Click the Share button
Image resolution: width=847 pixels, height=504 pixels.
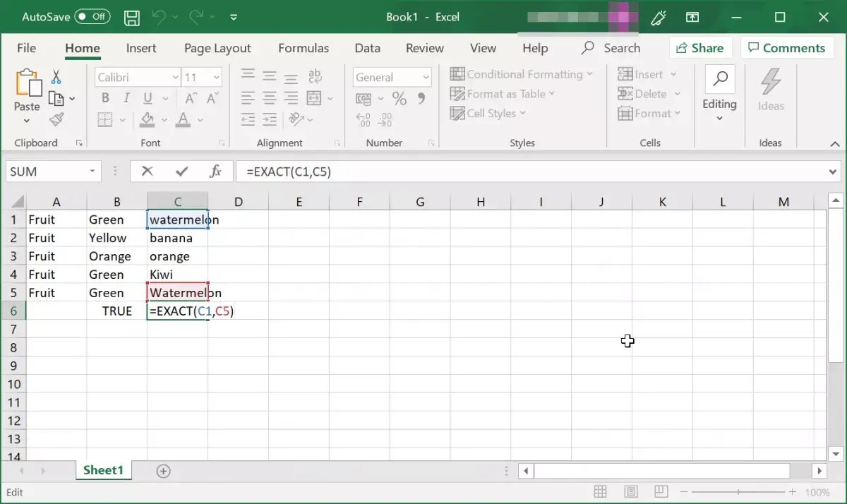[700, 47]
